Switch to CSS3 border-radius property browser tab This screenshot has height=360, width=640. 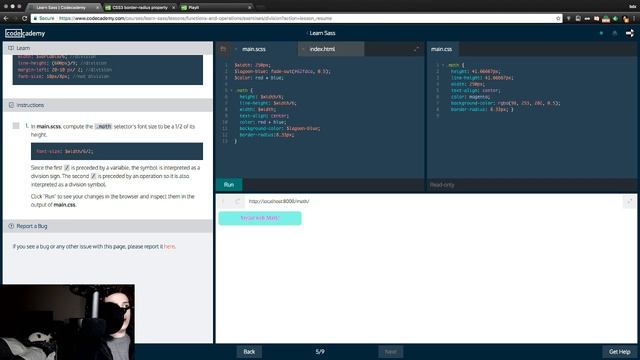click(x=139, y=7)
